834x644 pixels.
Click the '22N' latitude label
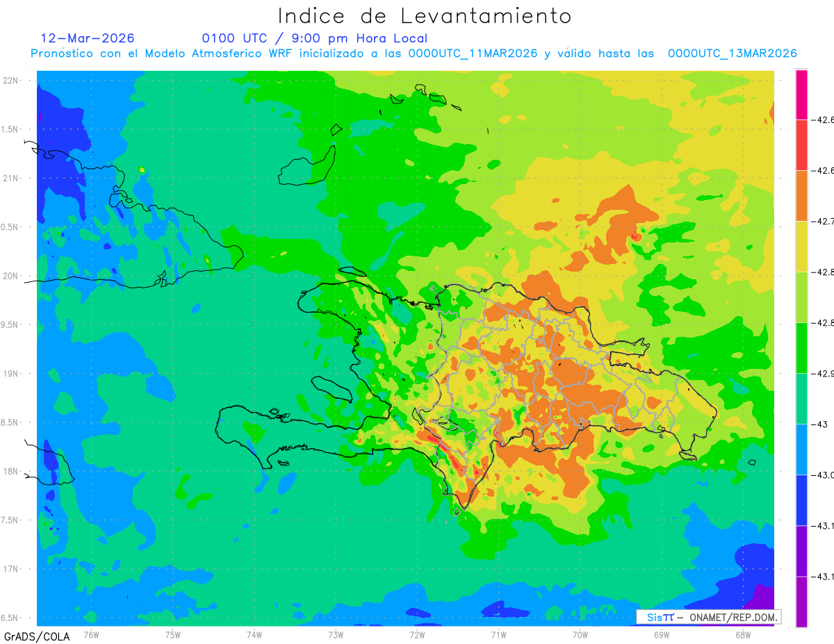click(12, 81)
